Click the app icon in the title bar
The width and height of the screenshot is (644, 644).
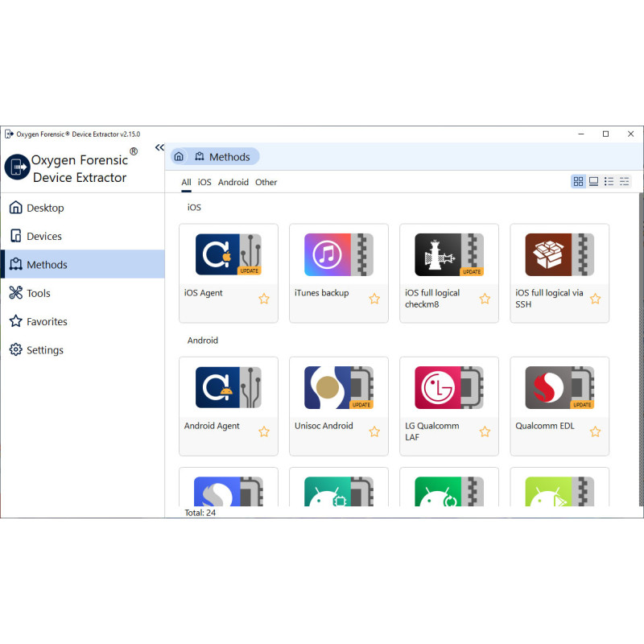pos(9,134)
